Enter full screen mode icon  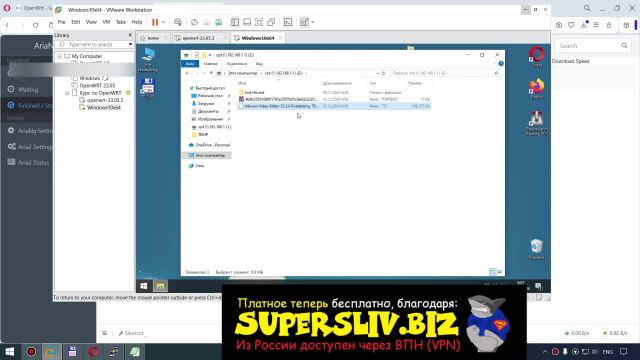[259, 22]
